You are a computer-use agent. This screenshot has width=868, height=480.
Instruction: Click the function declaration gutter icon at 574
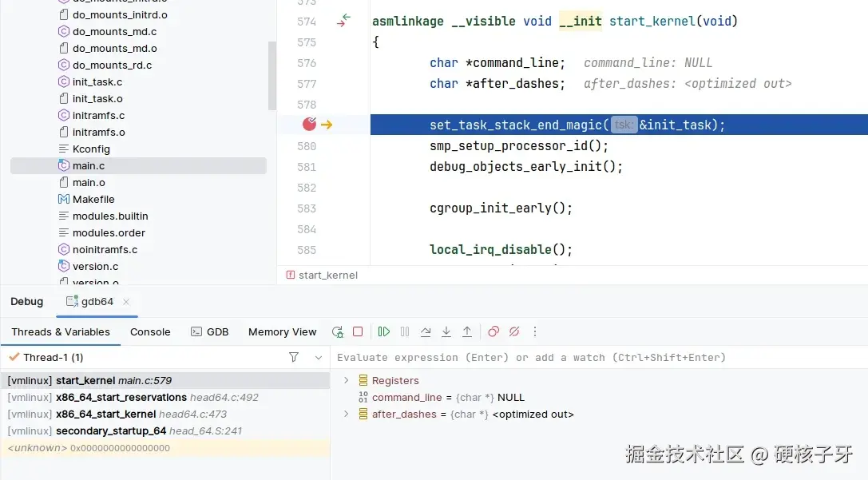click(x=344, y=21)
